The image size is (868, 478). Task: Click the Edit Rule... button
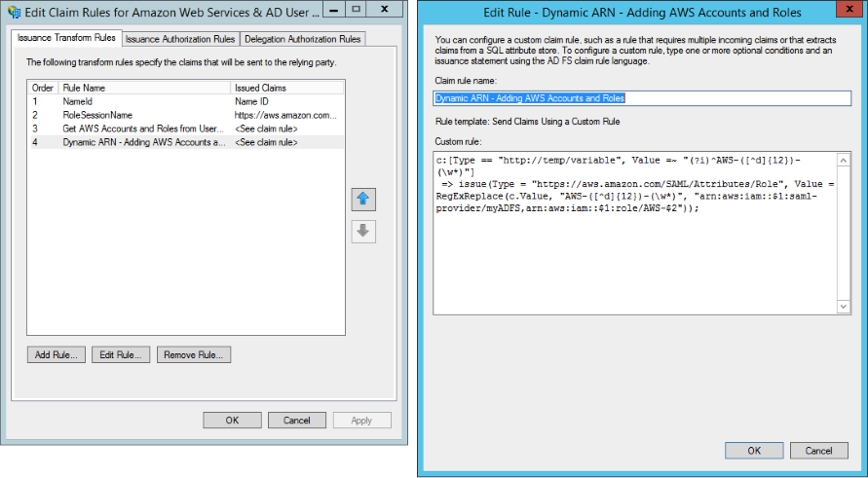click(x=121, y=355)
